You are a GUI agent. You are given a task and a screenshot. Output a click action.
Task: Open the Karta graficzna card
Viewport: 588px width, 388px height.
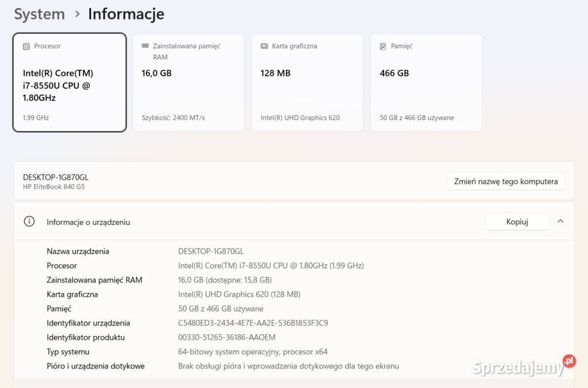click(x=307, y=83)
